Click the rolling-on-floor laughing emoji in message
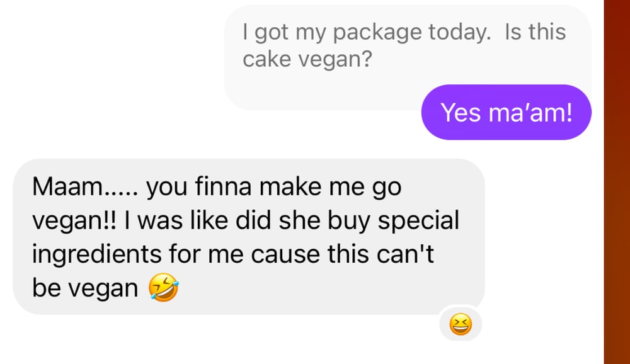 point(164,288)
